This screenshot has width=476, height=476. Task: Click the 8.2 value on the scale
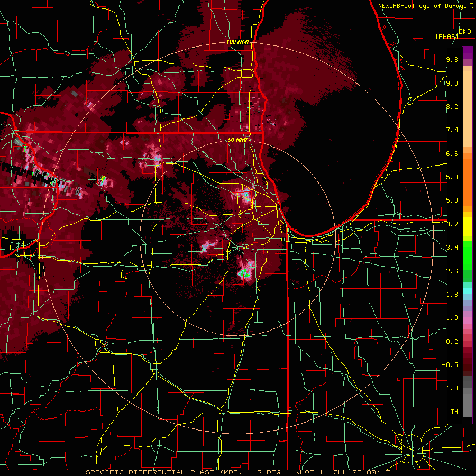tap(452, 106)
